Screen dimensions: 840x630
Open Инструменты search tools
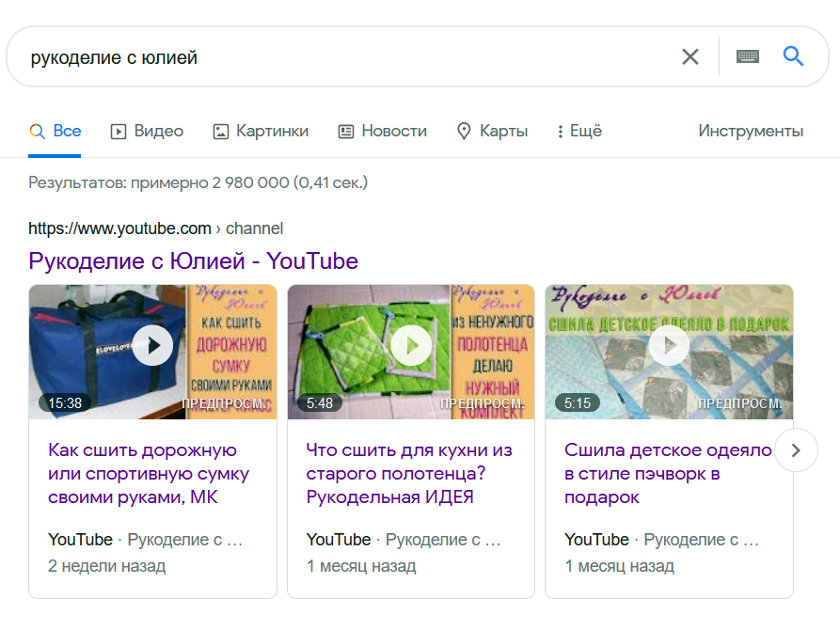[751, 131]
